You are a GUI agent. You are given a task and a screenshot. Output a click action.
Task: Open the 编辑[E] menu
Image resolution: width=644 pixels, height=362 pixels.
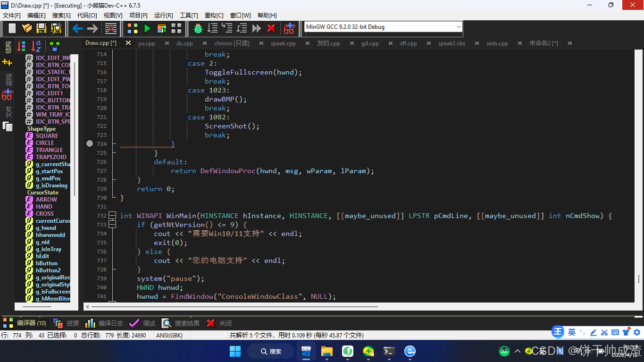pos(36,16)
